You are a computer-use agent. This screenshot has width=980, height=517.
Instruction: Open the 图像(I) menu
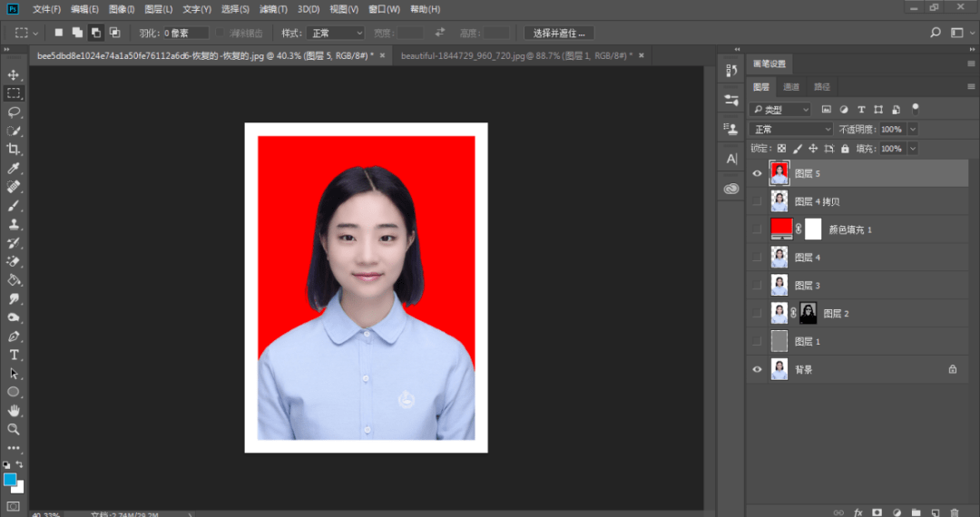coord(122,9)
